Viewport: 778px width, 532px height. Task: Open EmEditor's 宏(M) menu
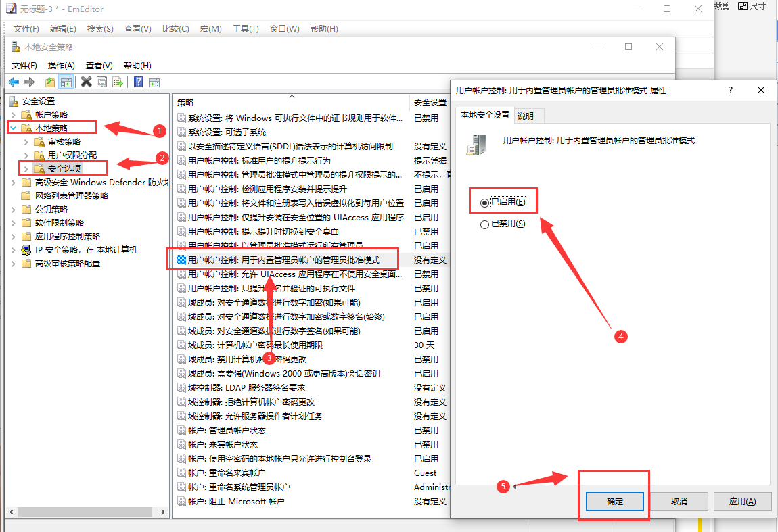click(211, 29)
